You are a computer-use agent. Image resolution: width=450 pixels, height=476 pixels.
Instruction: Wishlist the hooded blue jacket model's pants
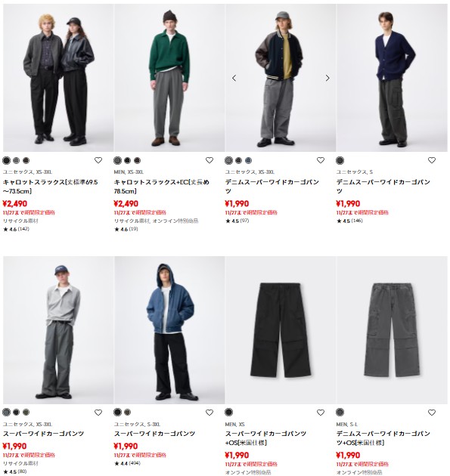(209, 413)
